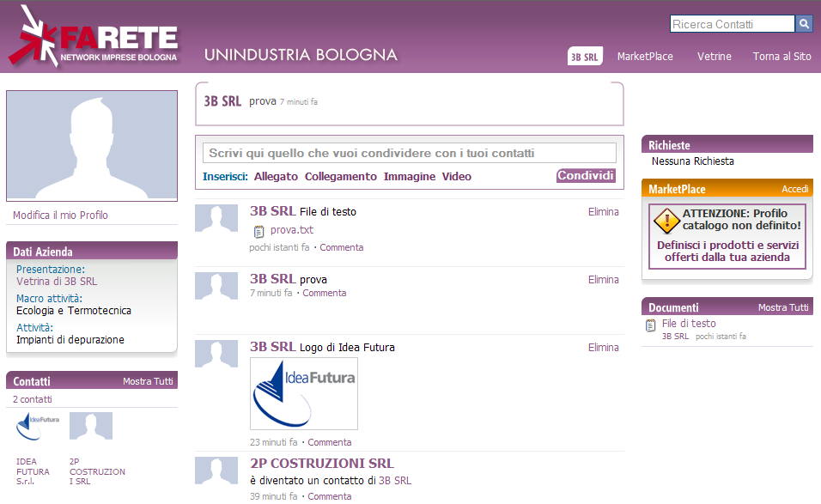Click the share message text box
The height and width of the screenshot is (504, 821).
tap(410, 153)
